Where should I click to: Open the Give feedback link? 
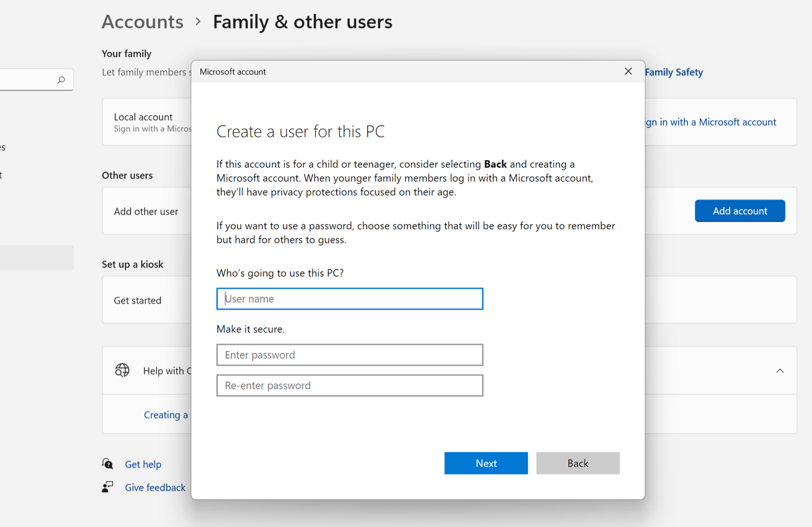(155, 487)
